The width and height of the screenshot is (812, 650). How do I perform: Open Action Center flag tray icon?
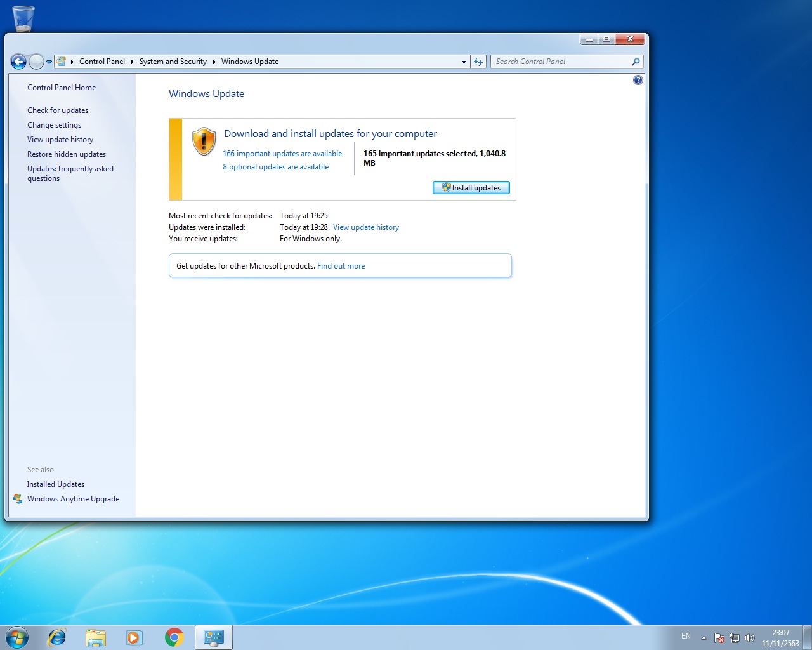[719, 637]
